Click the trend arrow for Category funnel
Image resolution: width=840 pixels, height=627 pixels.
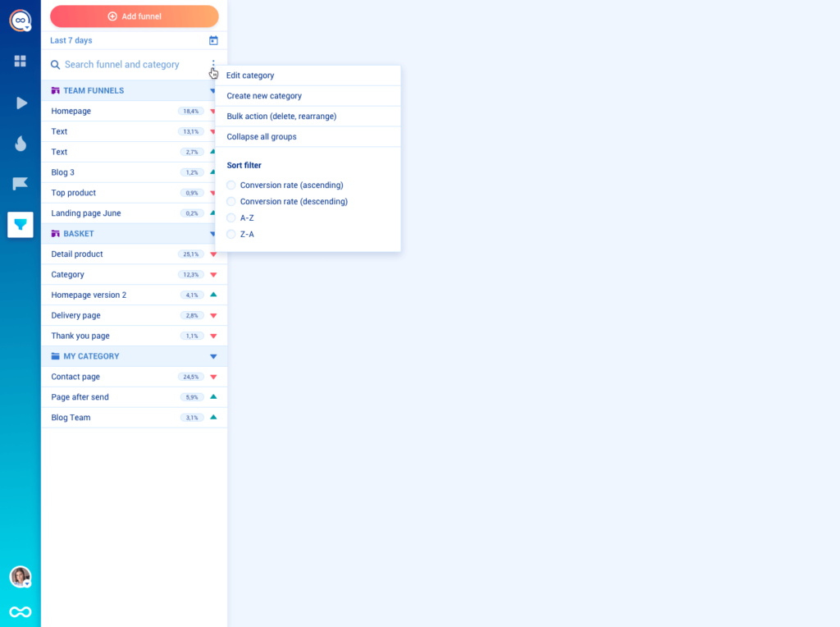213,275
